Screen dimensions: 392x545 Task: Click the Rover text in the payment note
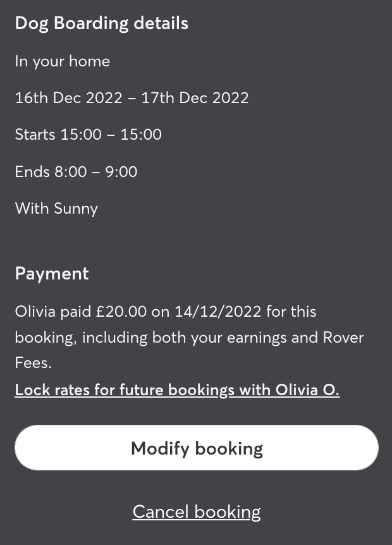[343, 337]
